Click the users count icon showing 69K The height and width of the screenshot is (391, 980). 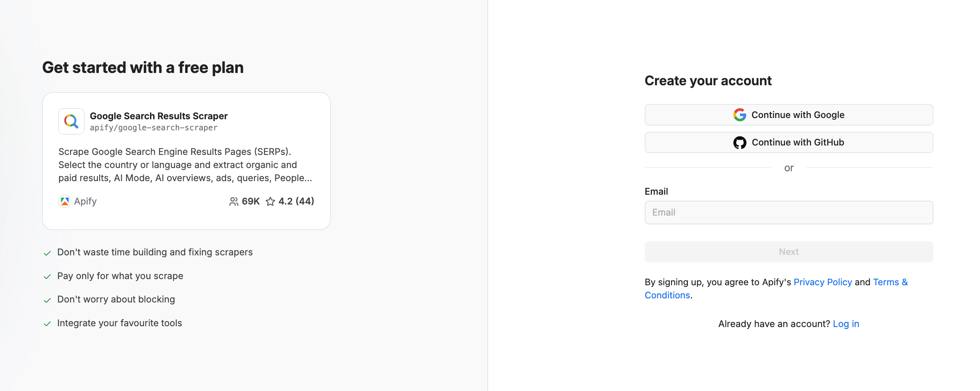234,201
